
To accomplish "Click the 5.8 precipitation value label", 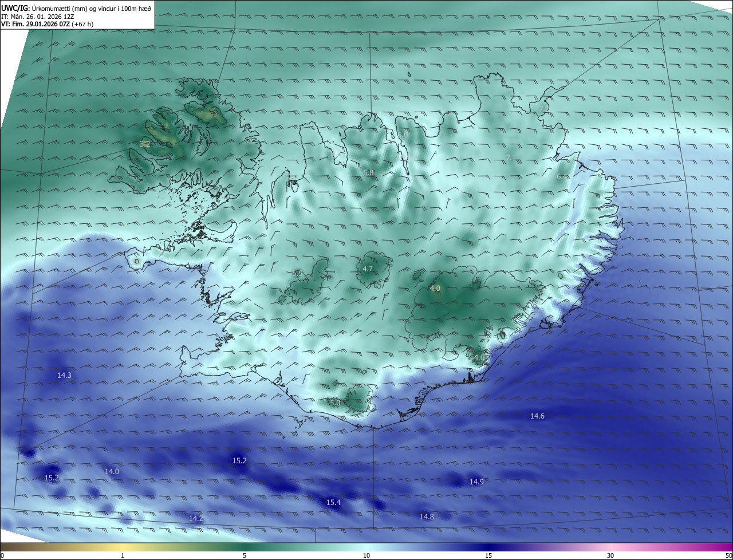I will (368, 172).
